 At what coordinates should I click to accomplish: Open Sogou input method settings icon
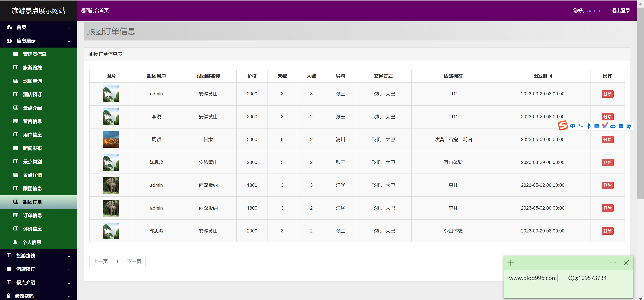(x=629, y=126)
